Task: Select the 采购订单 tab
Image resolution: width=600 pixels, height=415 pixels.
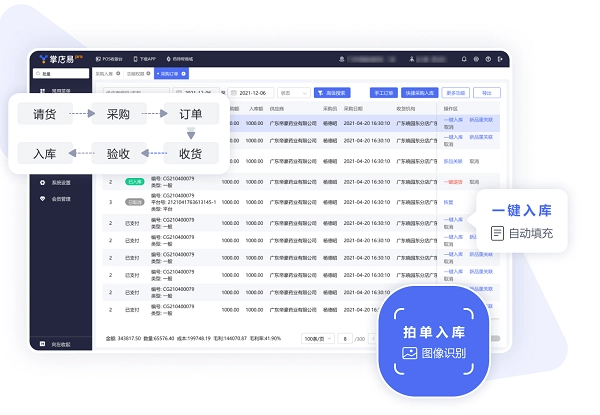Action: [x=166, y=74]
